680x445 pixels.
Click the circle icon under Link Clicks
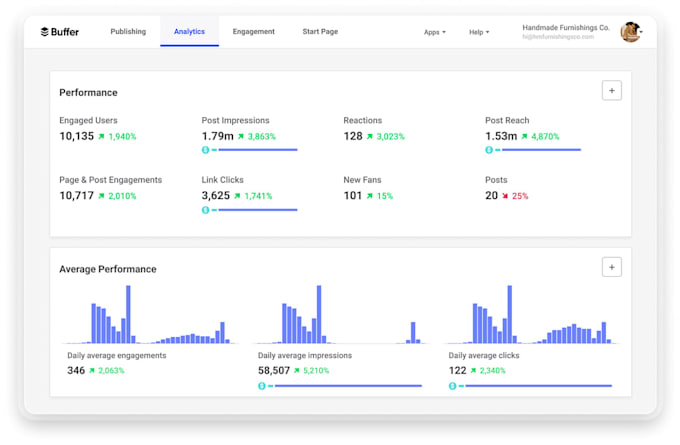pyautogui.click(x=206, y=209)
